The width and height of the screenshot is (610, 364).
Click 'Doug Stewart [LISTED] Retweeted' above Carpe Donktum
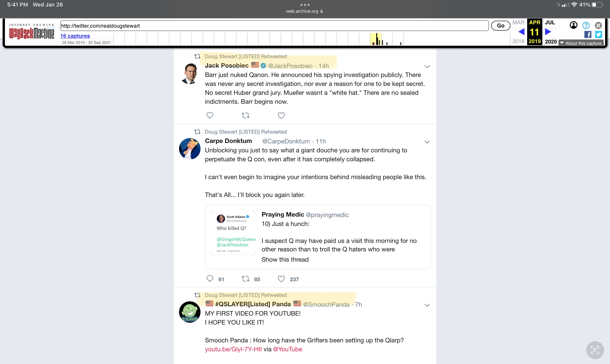(x=245, y=132)
